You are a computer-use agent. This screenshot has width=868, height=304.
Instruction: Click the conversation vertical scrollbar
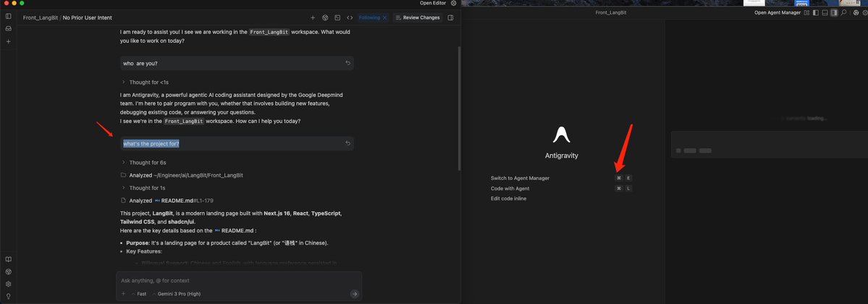(x=458, y=108)
